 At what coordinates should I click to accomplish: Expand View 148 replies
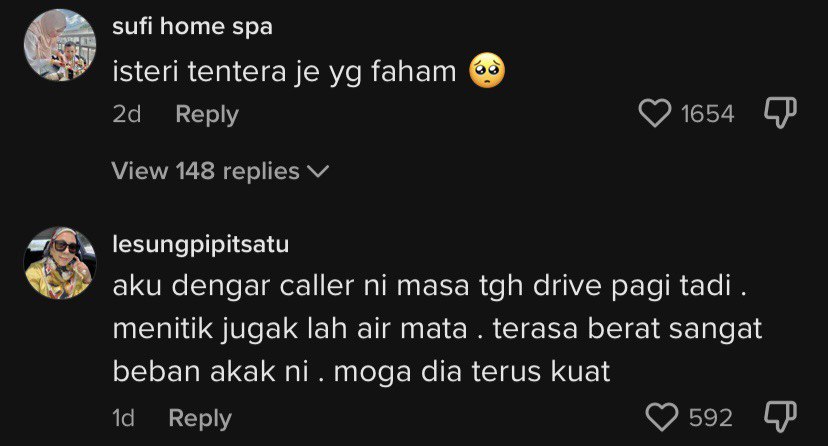coord(220,171)
